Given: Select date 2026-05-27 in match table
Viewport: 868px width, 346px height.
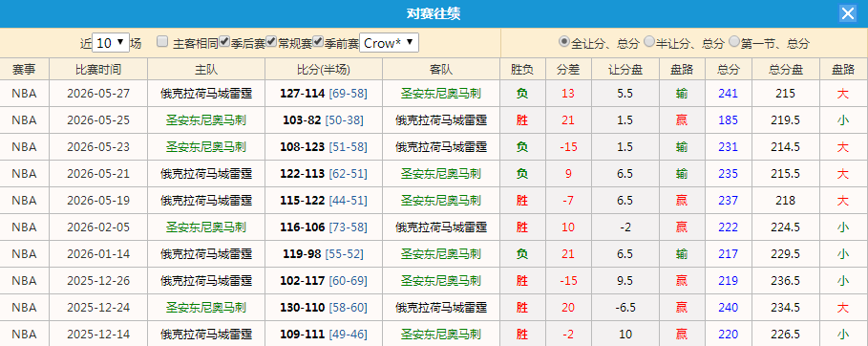Looking at the screenshot, I should (x=98, y=93).
